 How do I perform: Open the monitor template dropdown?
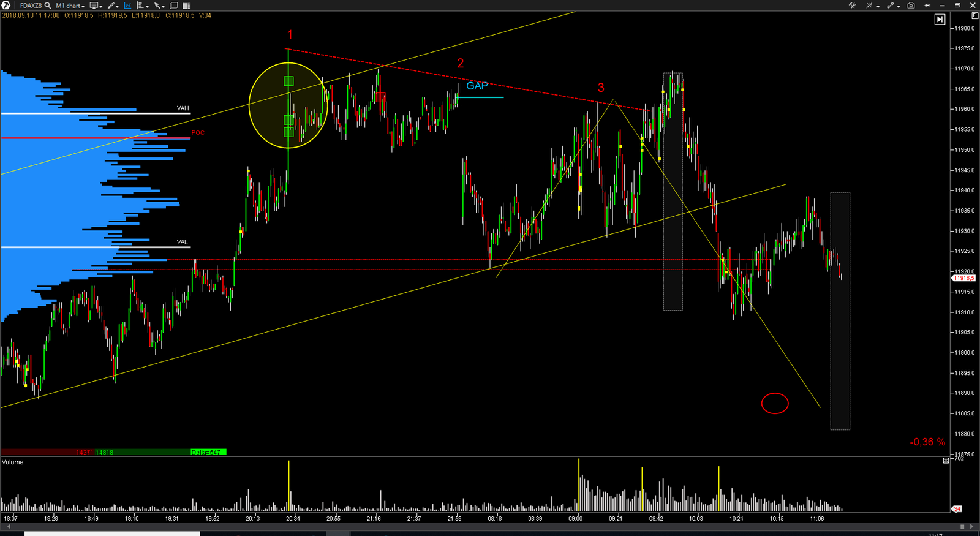pos(96,6)
